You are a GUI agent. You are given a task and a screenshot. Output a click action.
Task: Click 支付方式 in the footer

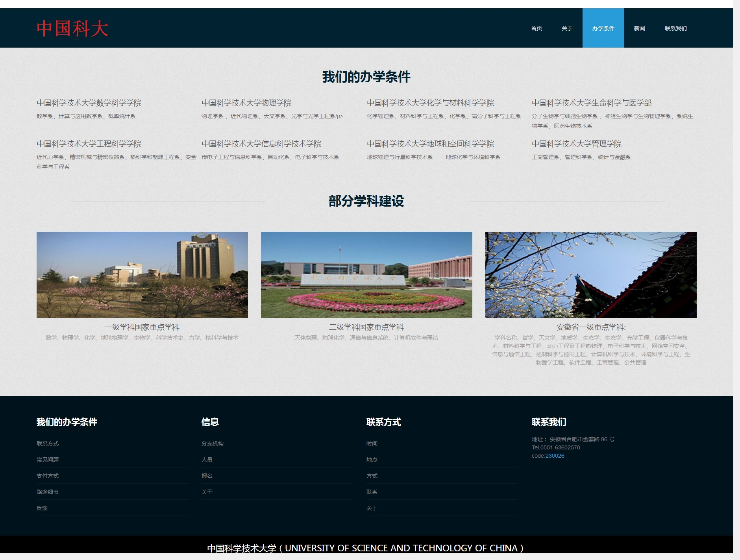pyautogui.click(x=48, y=476)
